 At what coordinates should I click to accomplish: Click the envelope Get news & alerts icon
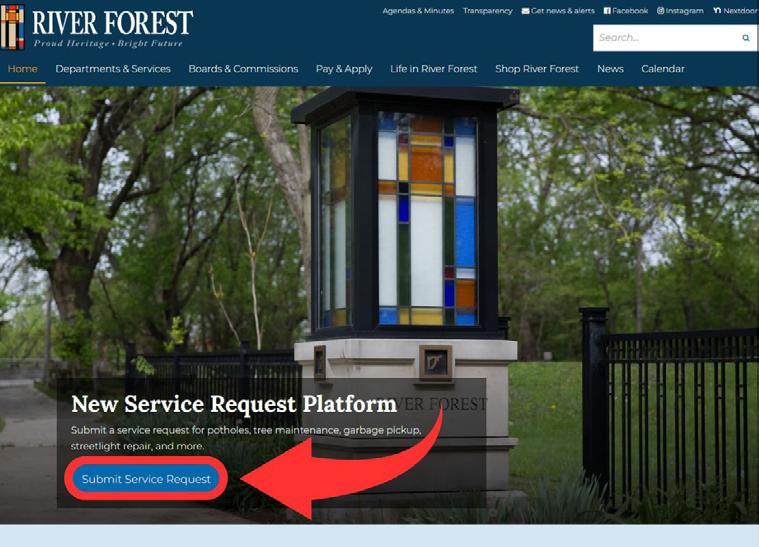(x=525, y=11)
